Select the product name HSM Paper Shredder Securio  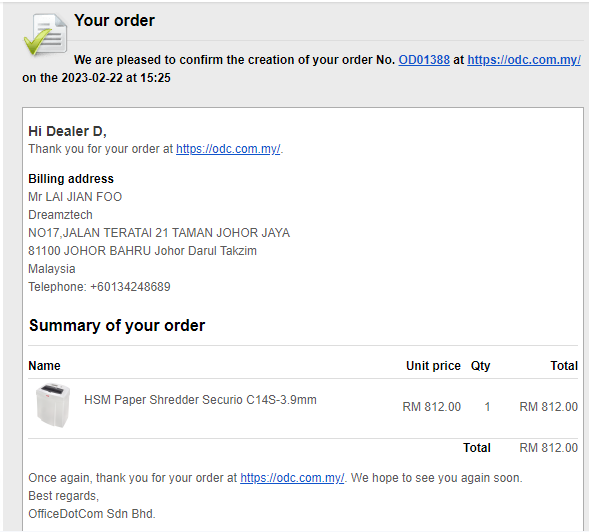pos(200,400)
